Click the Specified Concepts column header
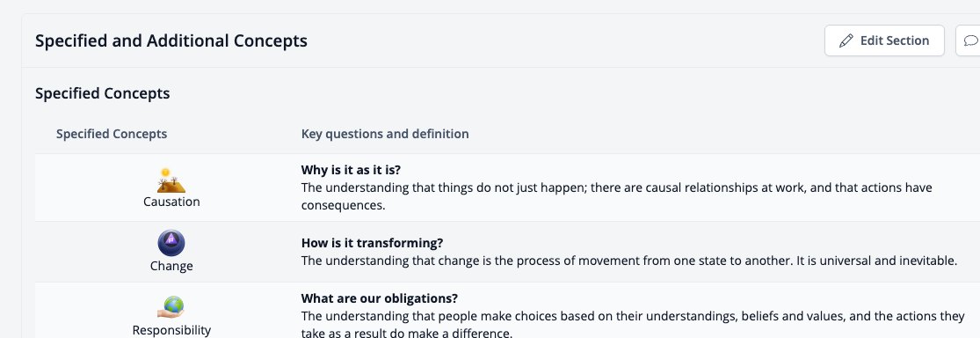This screenshot has height=338, width=980. point(112,134)
